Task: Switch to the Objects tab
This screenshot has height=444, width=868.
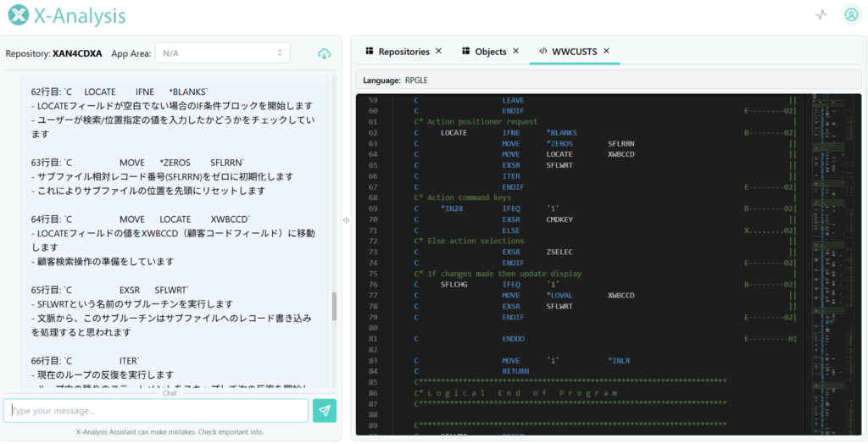Action: (x=491, y=52)
